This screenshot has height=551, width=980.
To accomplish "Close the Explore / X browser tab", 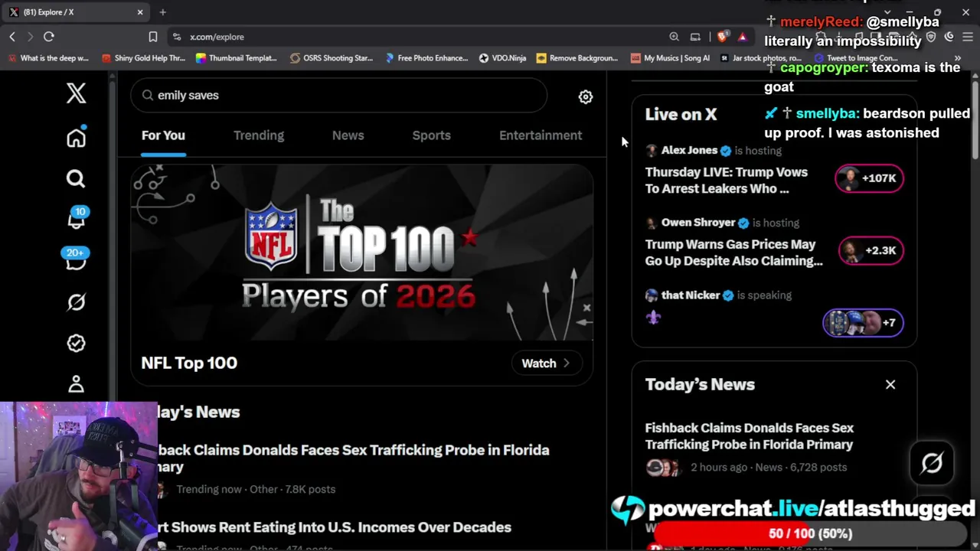I will [x=140, y=12].
